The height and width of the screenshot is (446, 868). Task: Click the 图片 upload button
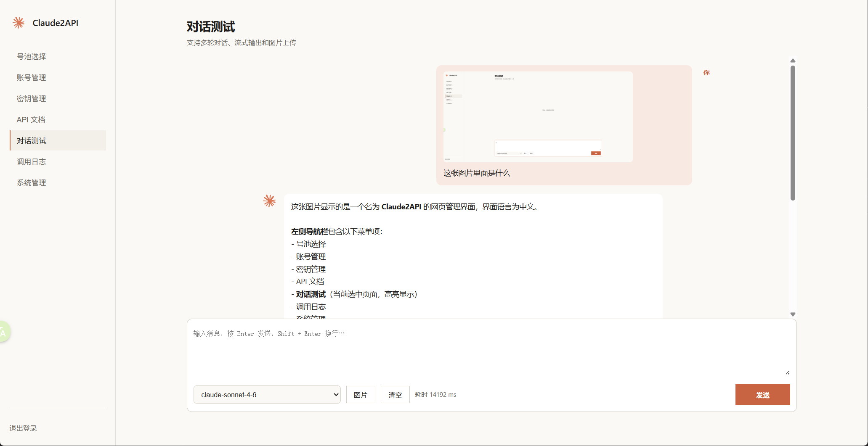click(x=361, y=395)
